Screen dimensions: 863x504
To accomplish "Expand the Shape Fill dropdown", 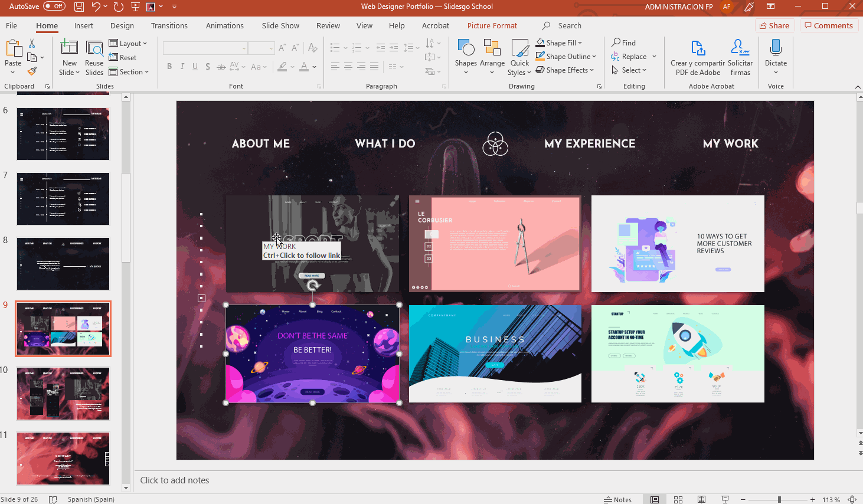I will pyautogui.click(x=580, y=43).
